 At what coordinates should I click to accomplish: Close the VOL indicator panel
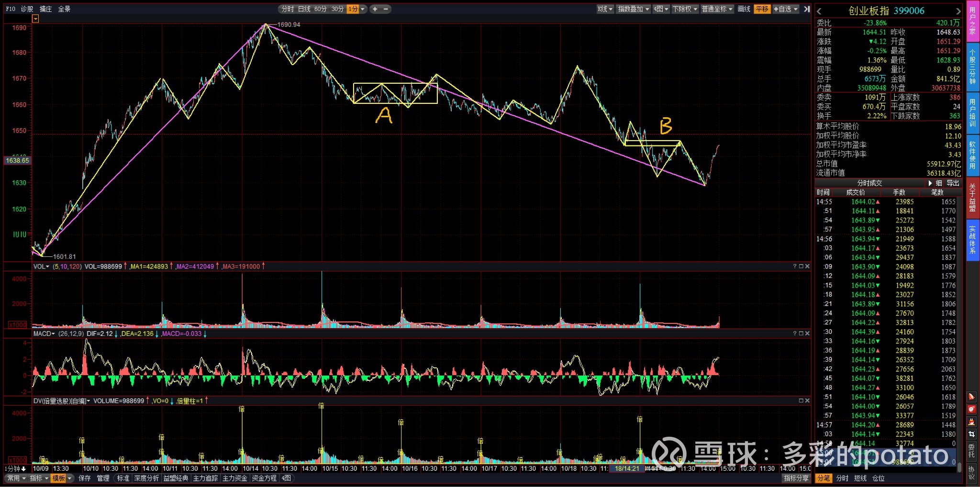(x=807, y=266)
